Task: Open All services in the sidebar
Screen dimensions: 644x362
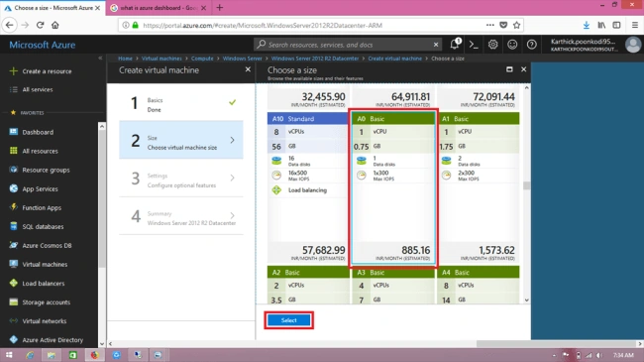Action: (x=38, y=89)
